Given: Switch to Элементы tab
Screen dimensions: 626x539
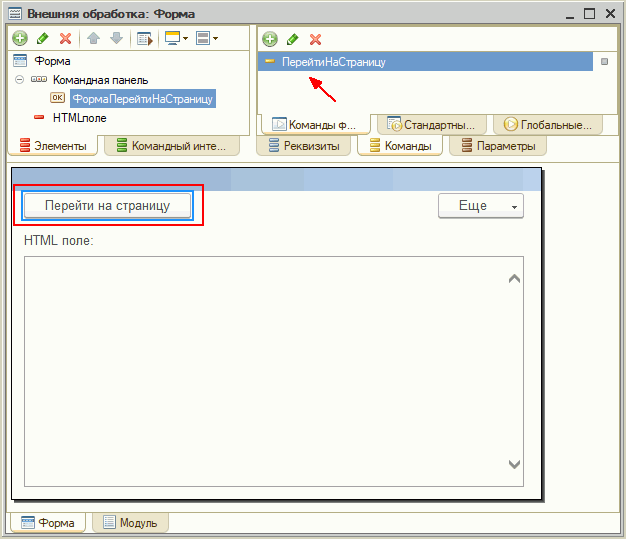Looking at the screenshot, I should pos(53,146).
